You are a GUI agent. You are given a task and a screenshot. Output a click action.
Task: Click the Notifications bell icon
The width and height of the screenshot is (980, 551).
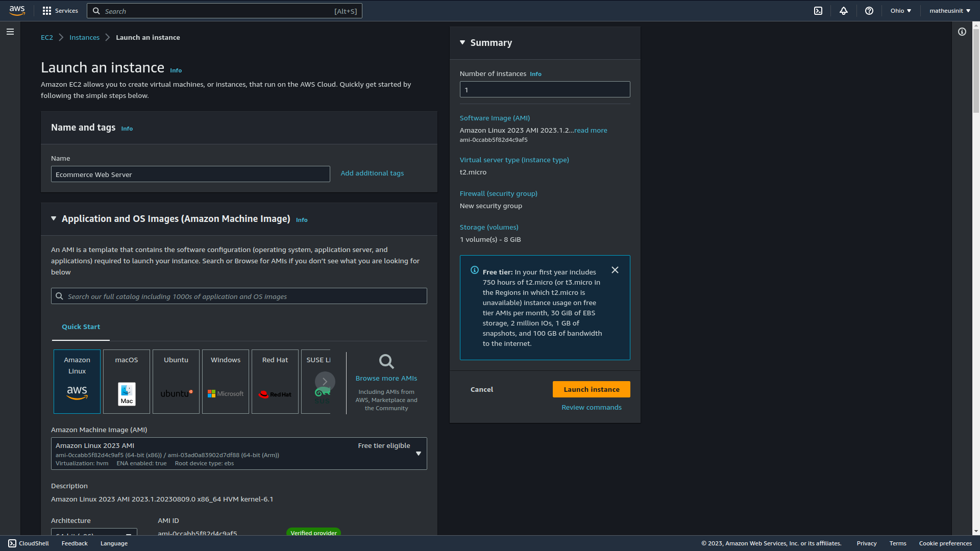tap(843, 11)
